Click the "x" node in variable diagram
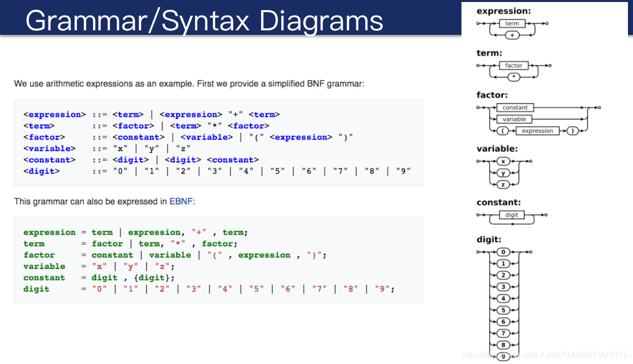 503,161
